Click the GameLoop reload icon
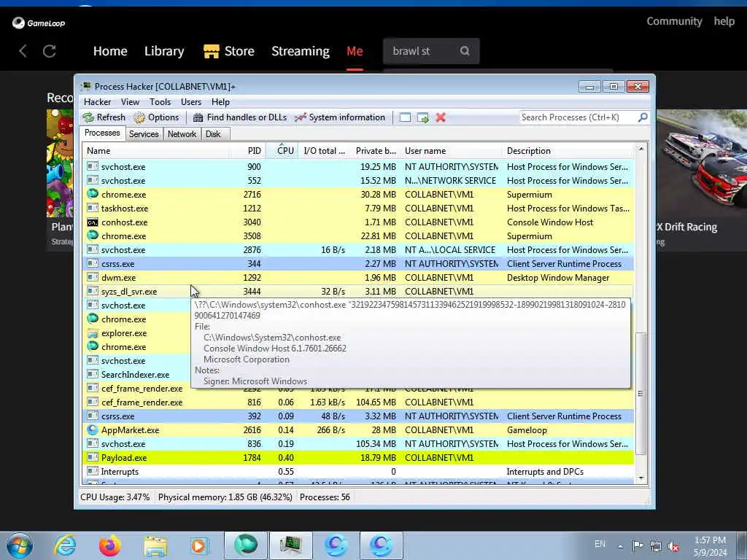Viewport: 747px width, 560px height. click(x=50, y=51)
